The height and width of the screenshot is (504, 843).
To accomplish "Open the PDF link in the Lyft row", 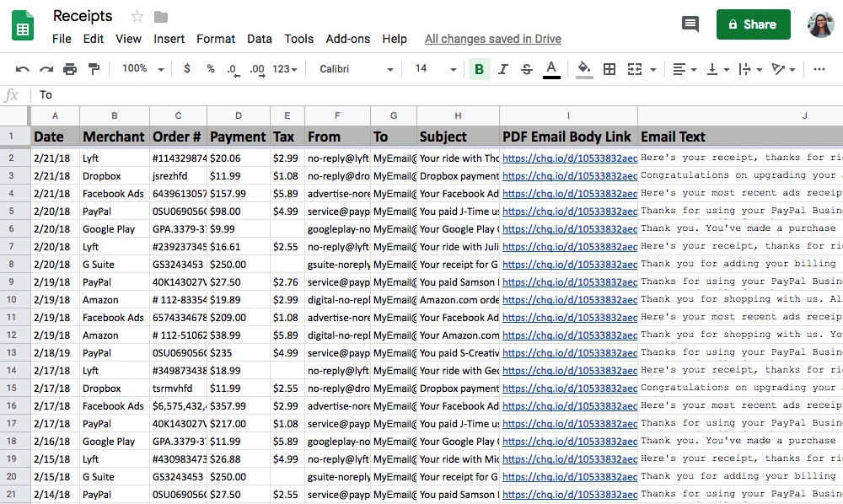I will tap(569, 158).
